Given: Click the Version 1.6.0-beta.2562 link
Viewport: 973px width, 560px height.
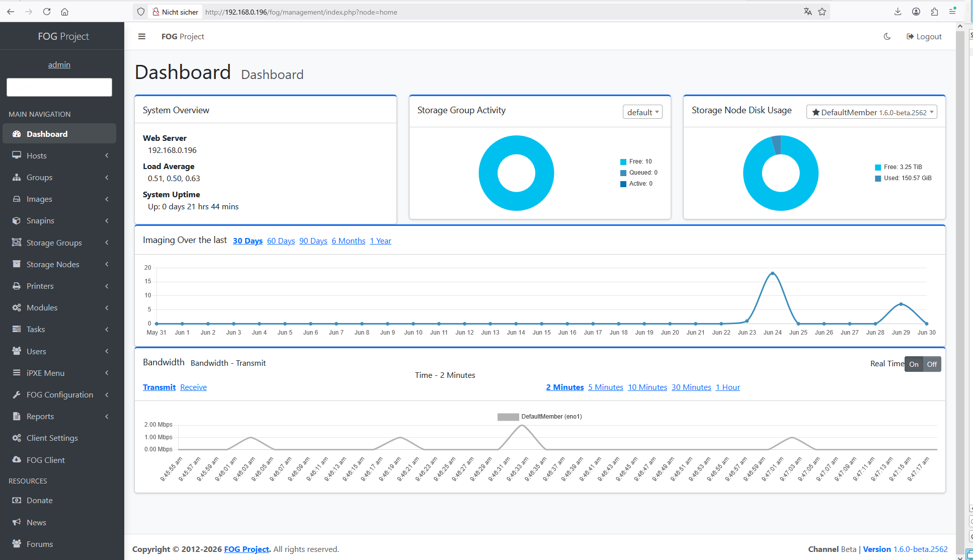Looking at the screenshot, I should pos(905,549).
